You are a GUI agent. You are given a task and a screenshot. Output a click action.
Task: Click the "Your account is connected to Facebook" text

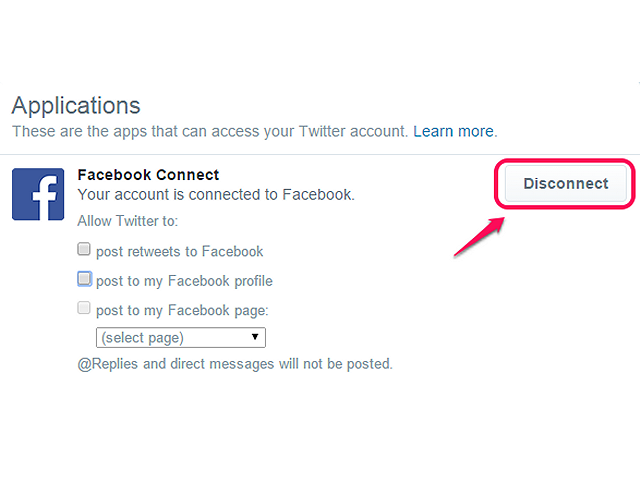coord(216,195)
